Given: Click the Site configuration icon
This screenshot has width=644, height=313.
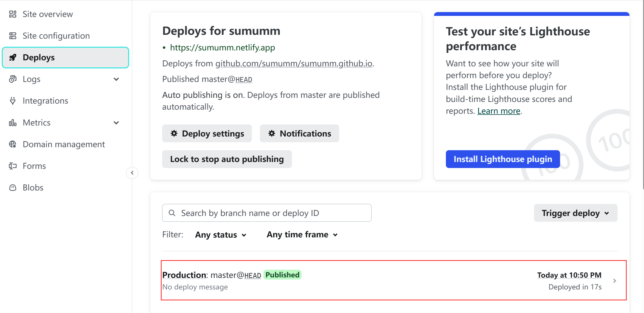Looking at the screenshot, I should 13,36.
